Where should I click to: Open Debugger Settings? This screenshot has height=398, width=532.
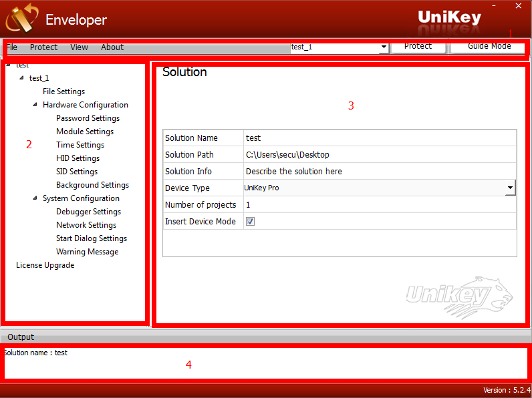pyautogui.click(x=88, y=212)
